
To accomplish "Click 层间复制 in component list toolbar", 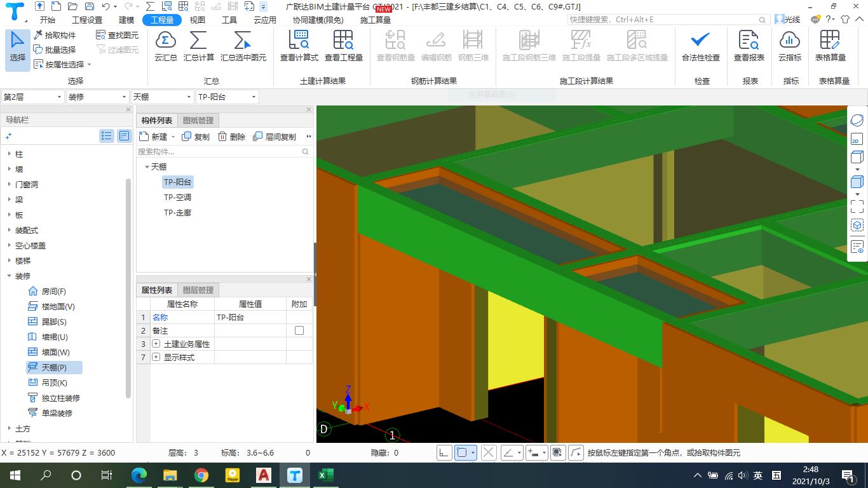I will [x=275, y=137].
